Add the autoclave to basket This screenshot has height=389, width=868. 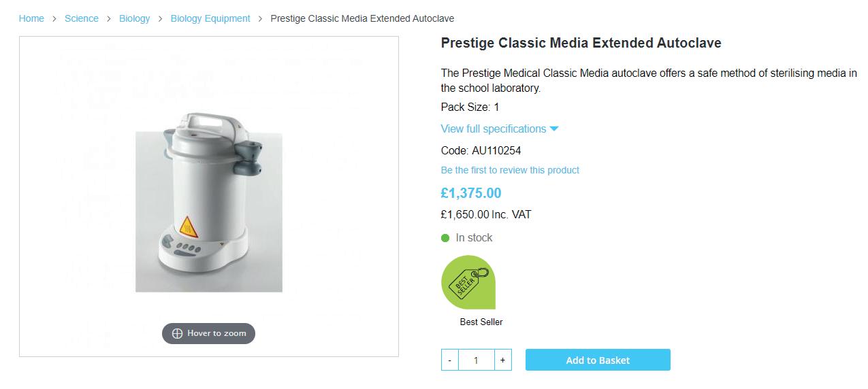598,360
